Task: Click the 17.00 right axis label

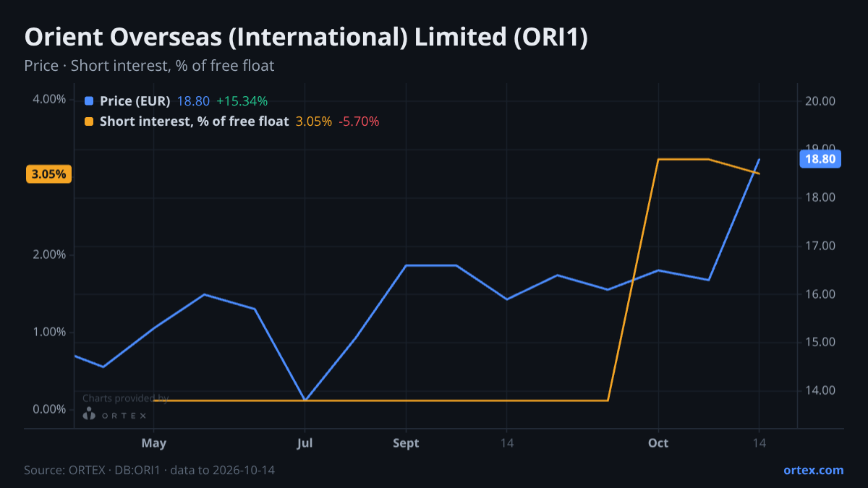Action: tap(820, 246)
